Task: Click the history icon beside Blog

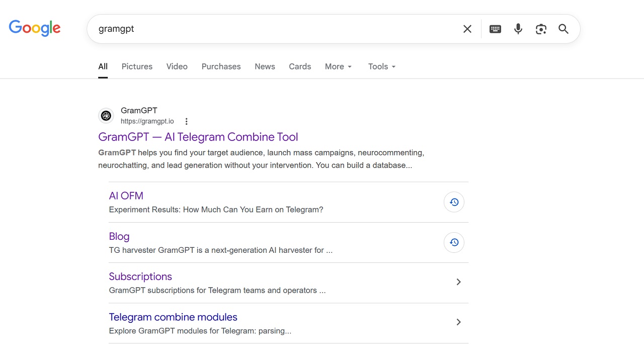Action: click(454, 242)
